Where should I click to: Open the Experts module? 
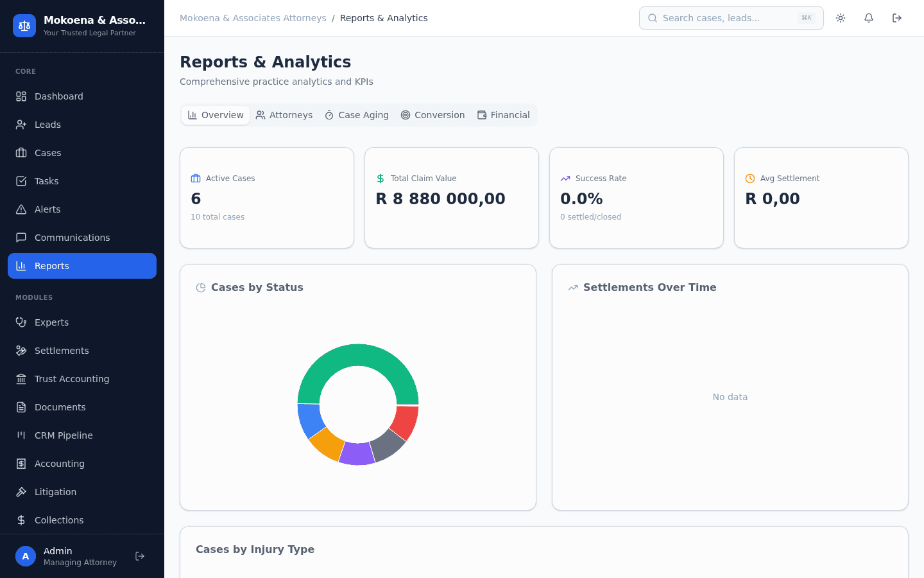(x=82, y=322)
